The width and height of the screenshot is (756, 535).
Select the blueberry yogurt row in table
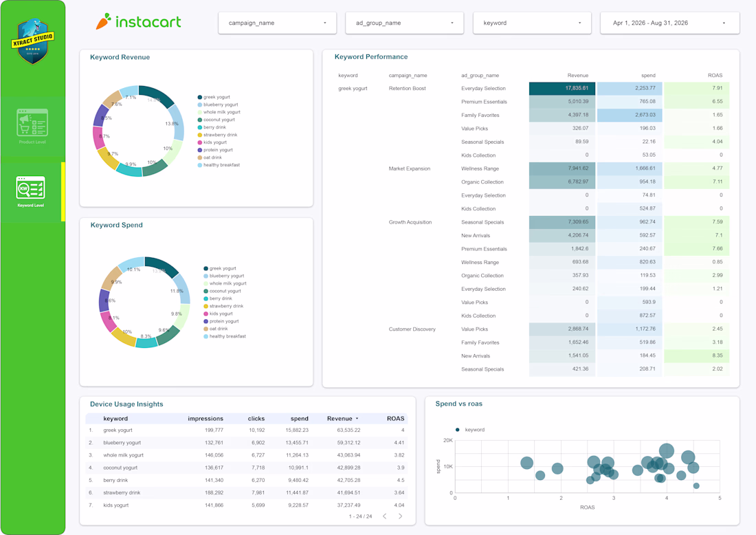tap(246, 442)
